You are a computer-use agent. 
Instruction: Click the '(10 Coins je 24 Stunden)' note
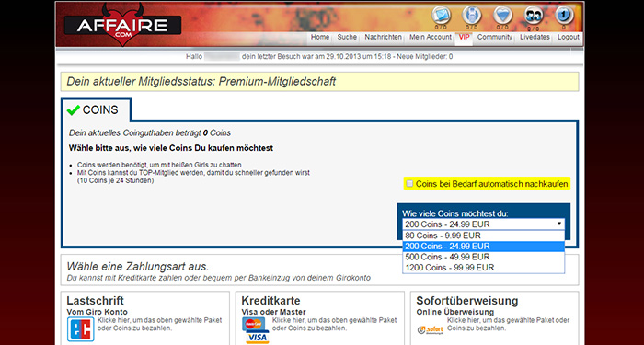pyautogui.click(x=115, y=180)
